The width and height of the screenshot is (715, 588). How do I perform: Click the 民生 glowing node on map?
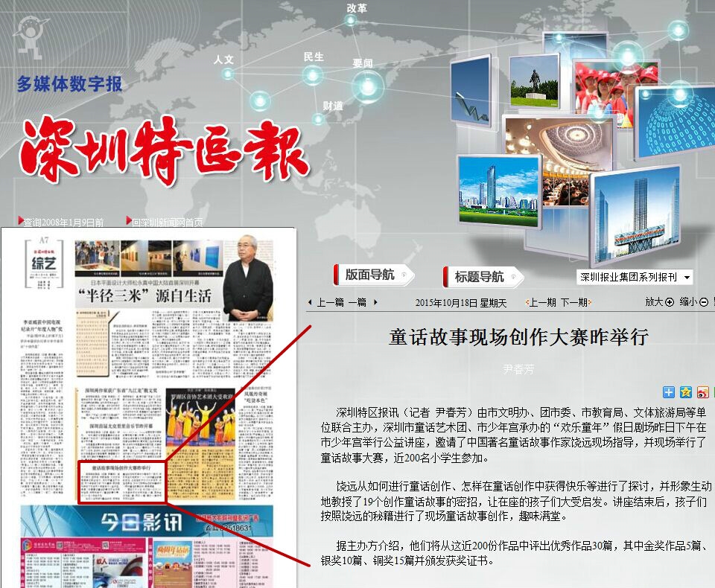tap(314, 74)
